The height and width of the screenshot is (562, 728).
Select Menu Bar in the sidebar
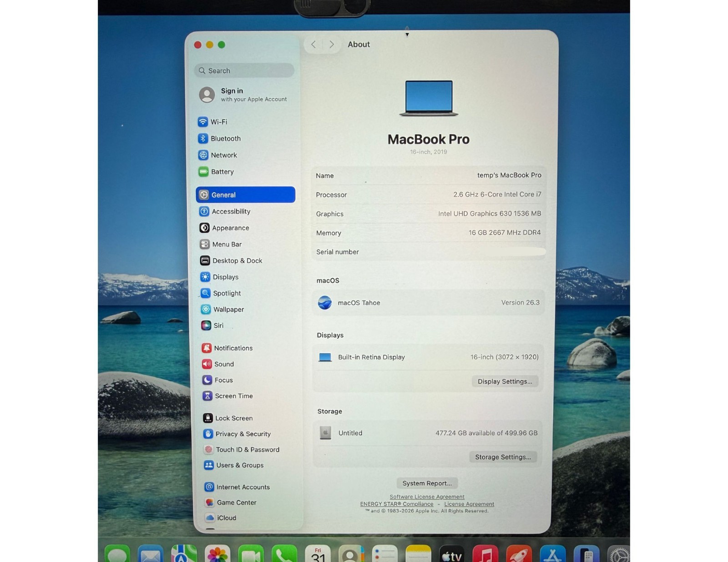tap(221, 244)
